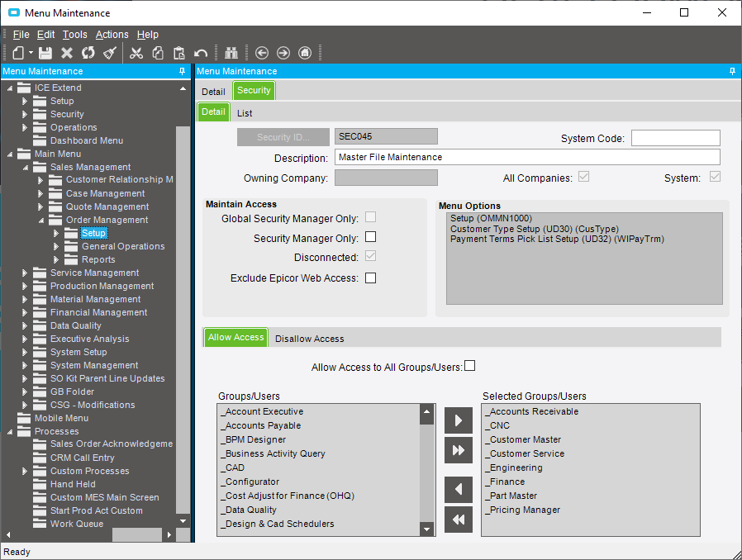Click the Search binoculars icon
The width and height of the screenshot is (742, 560).
pos(231,53)
